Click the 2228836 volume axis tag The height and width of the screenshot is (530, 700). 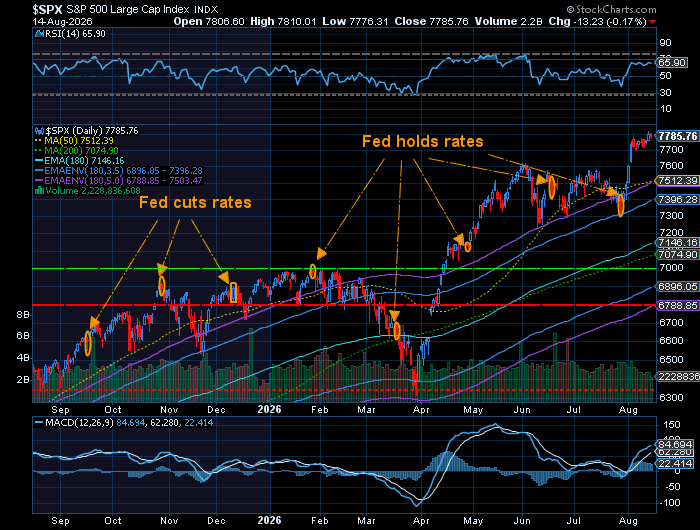pyautogui.click(x=679, y=376)
